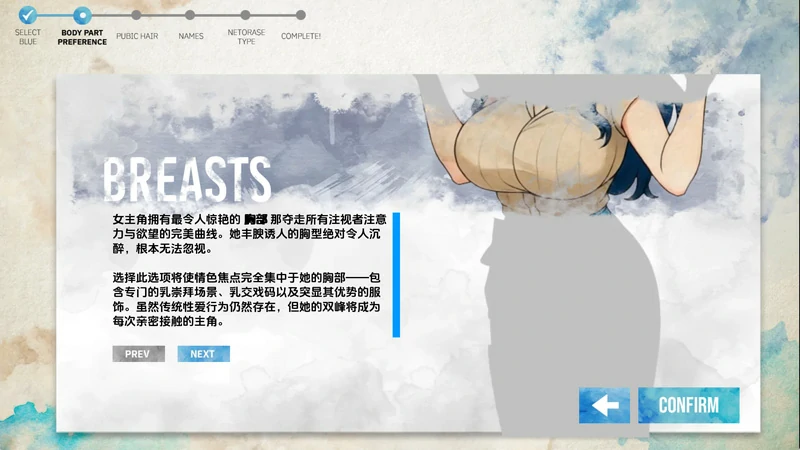Click the PUBIC HAIR step label
Viewport: 800px width, 450px height.
click(x=137, y=36)
